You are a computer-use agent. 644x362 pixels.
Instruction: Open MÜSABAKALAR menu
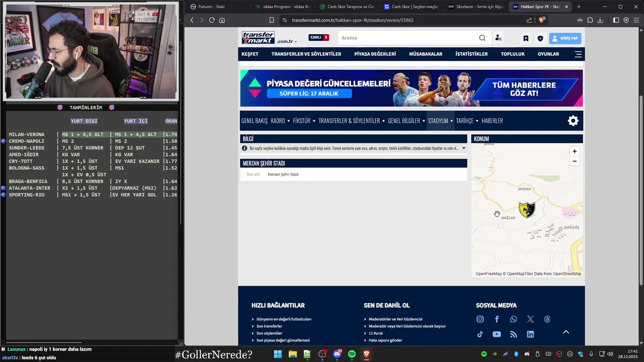426,54
